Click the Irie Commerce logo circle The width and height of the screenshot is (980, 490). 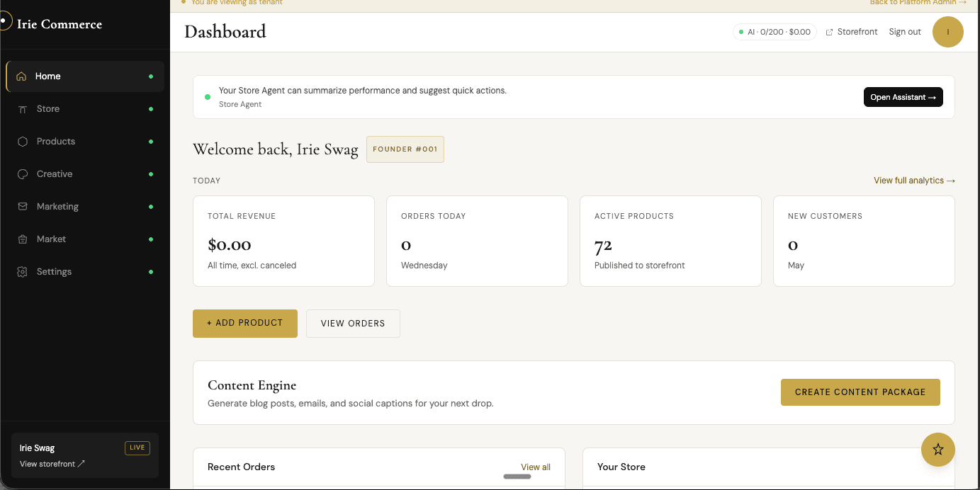click(4, 22)
